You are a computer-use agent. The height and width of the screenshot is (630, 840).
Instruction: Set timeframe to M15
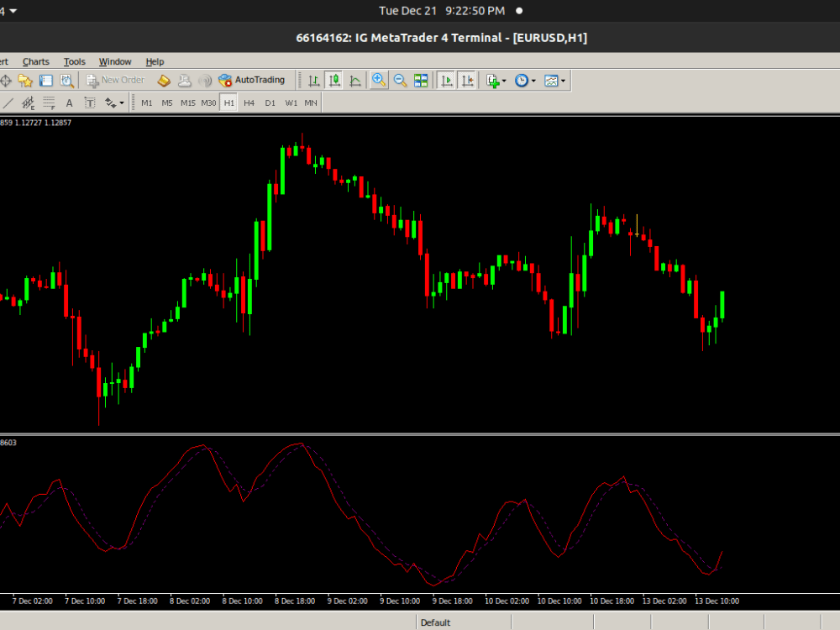click(188, 102)
